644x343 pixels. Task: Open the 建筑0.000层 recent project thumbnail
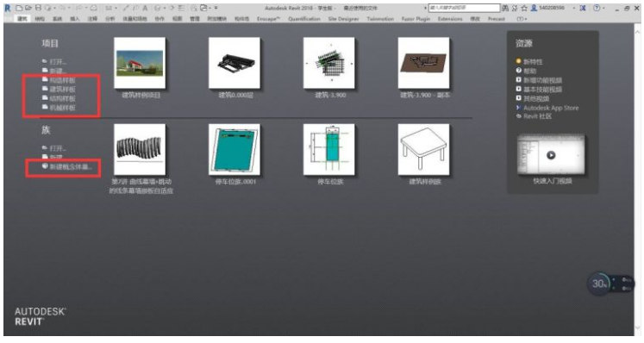(x=234, y=63)
